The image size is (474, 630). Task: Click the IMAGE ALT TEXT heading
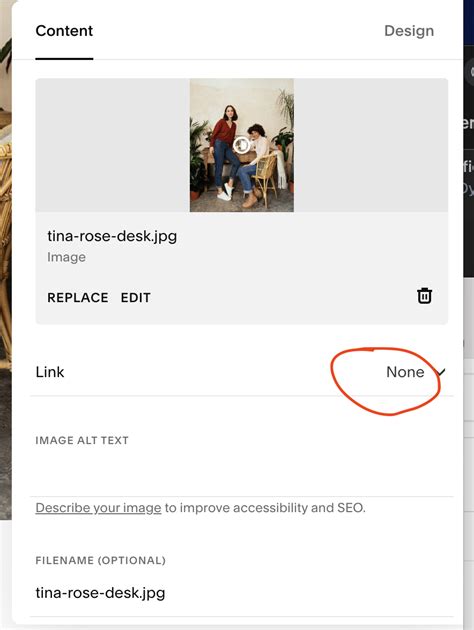(82, 440)
